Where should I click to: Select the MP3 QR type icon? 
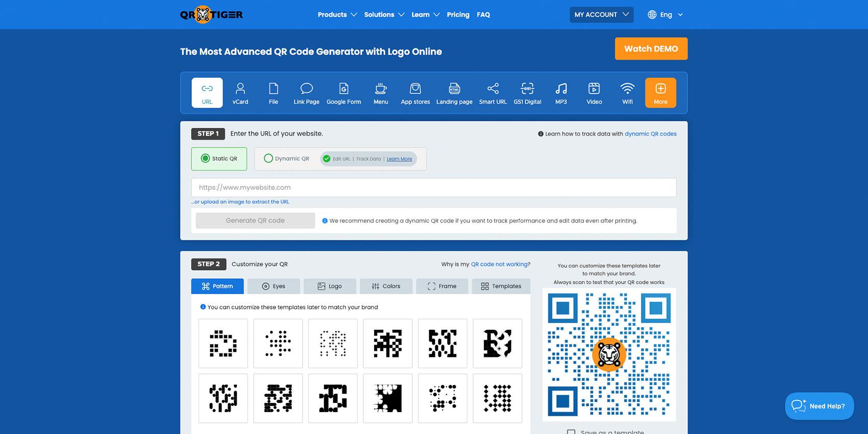pos(561,93)
